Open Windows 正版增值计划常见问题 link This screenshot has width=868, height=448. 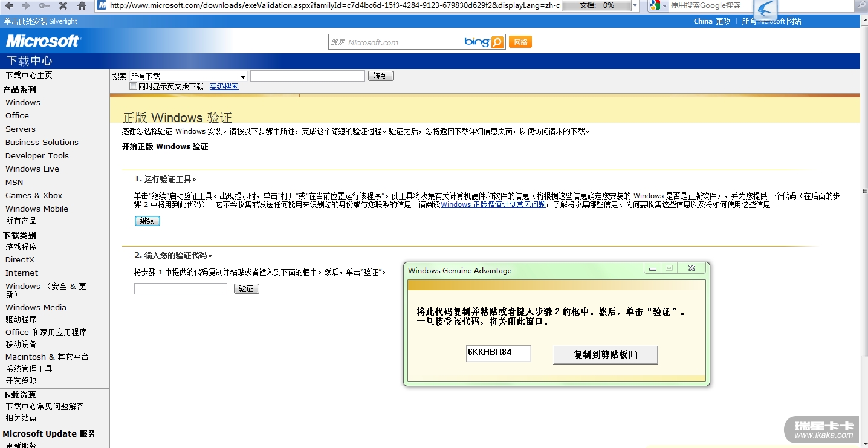493,204
